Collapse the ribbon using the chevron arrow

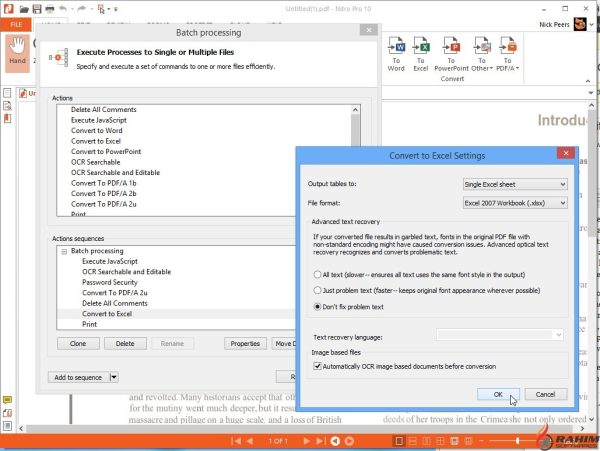coord(588,81)
